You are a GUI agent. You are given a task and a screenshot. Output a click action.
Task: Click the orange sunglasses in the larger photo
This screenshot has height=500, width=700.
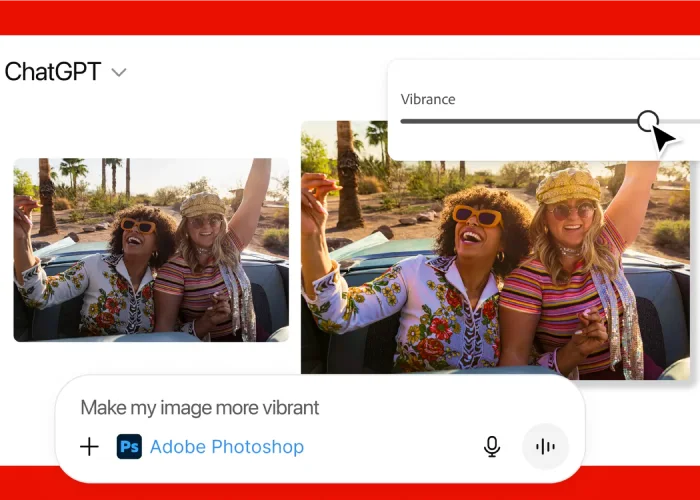pos(476,216)
